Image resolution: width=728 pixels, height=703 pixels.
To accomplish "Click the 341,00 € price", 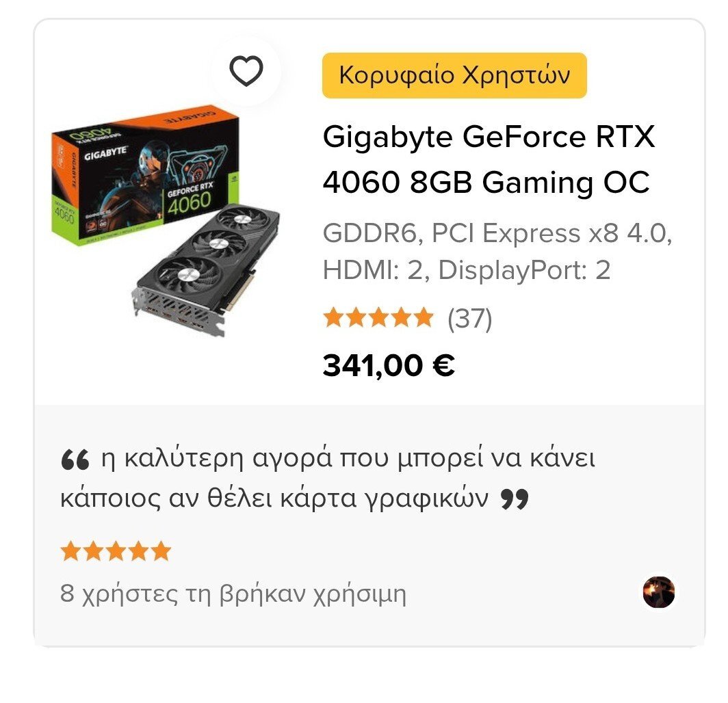I will point(389,366).
